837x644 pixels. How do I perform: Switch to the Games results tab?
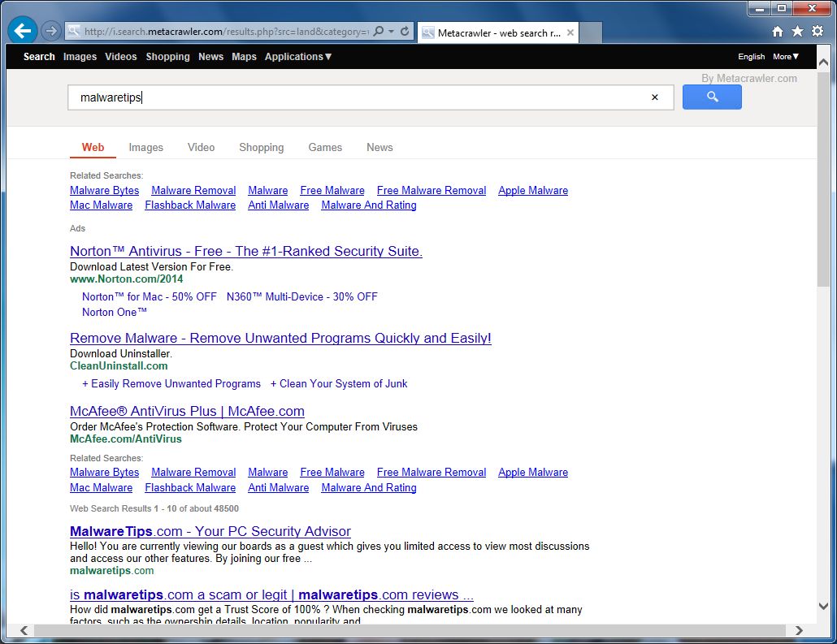[325, 147]
